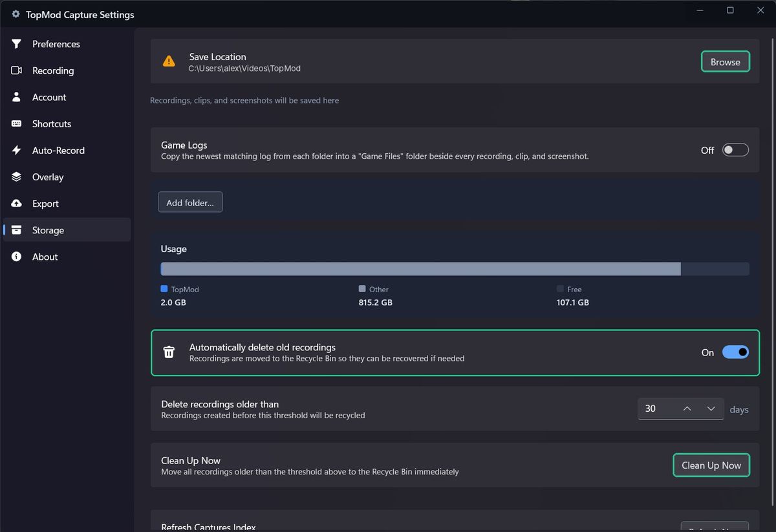Click the Clean Up Now button
Screen dimensions: 776x532
tap(711, 465)
